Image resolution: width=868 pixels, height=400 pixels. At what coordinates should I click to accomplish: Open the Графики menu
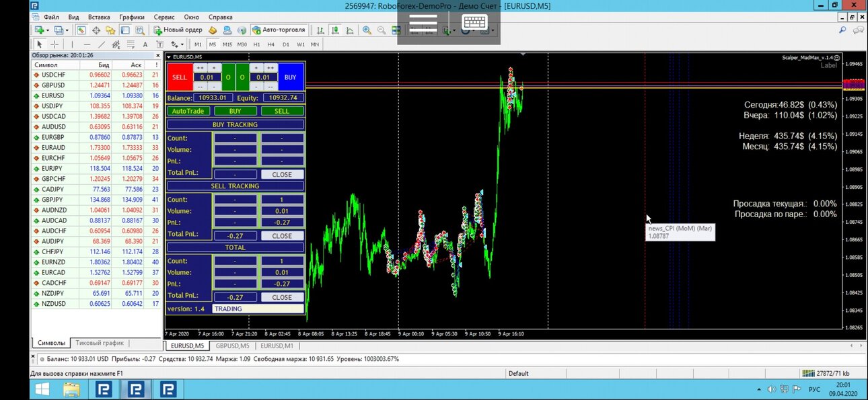(x=132, y=17)
